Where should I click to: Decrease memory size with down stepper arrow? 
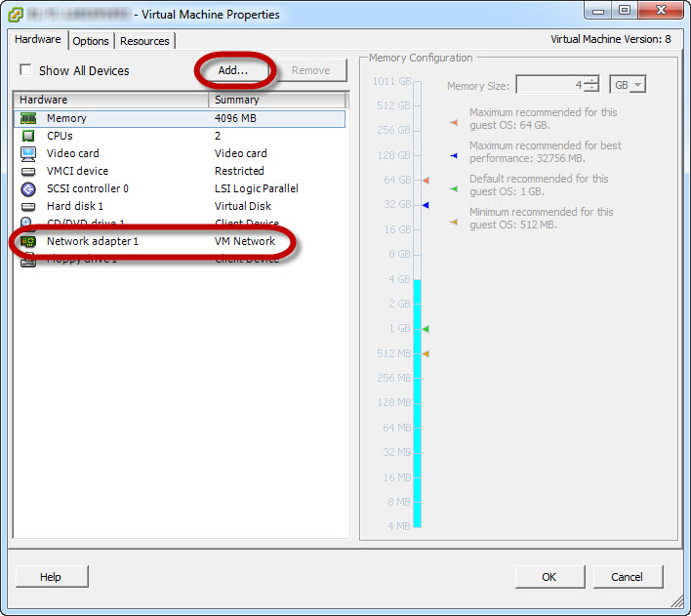tap(591, 88)
